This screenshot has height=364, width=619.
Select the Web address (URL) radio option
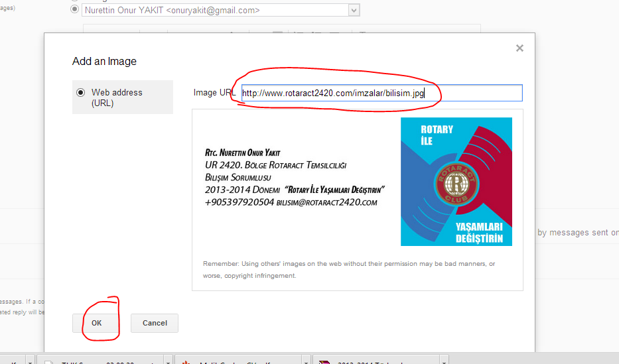tap(80, 93)
